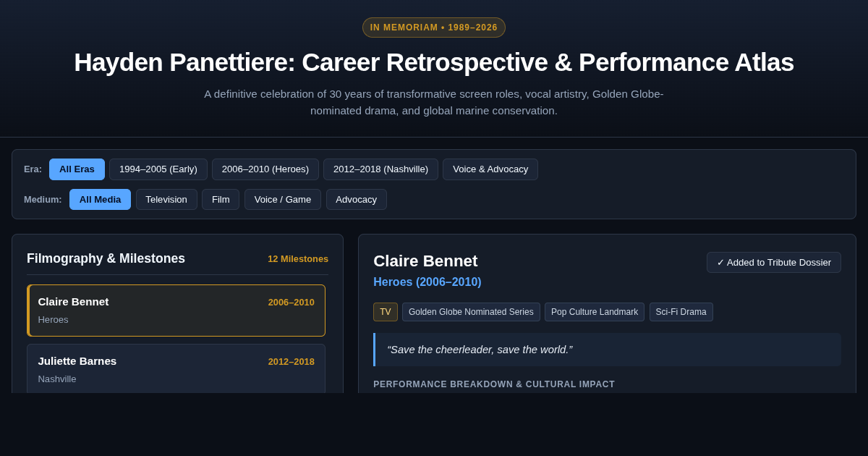Click the page title Career Retrospective

pyautogui.click(x=434, y=62)
